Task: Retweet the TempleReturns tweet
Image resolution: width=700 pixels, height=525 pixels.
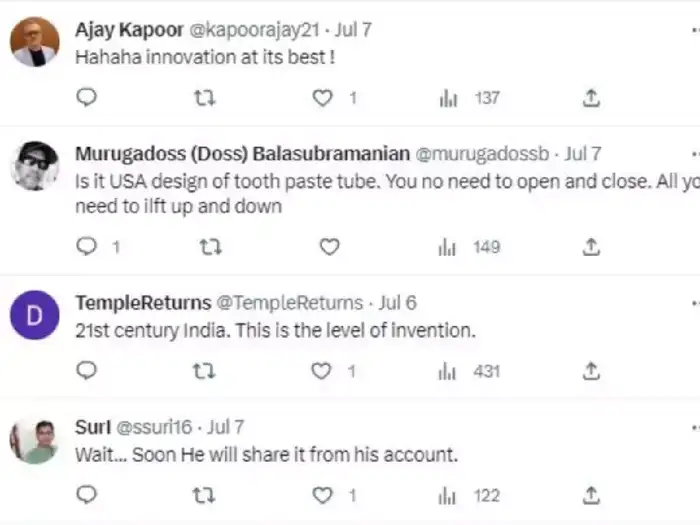Action: pyautogui.click(x=203, y=371)
